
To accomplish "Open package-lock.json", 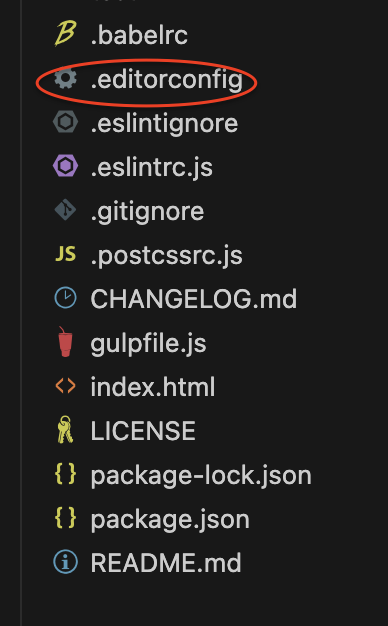I will 201,476.
